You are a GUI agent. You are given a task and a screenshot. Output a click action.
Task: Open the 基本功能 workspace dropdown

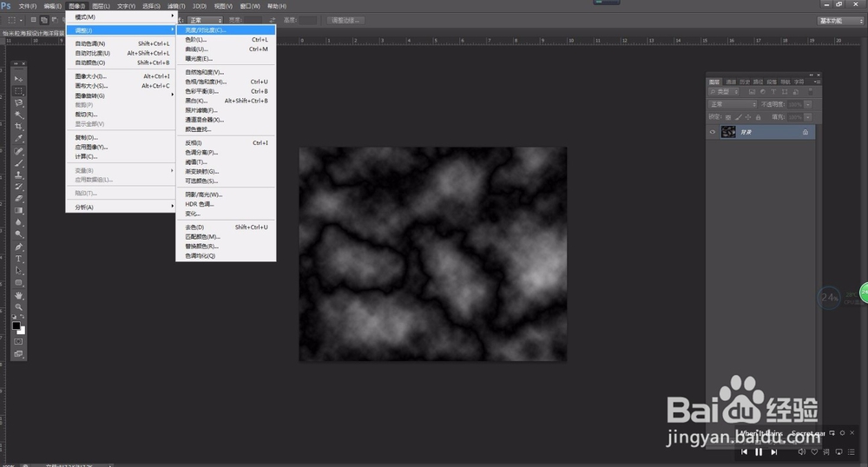point(840,21)
